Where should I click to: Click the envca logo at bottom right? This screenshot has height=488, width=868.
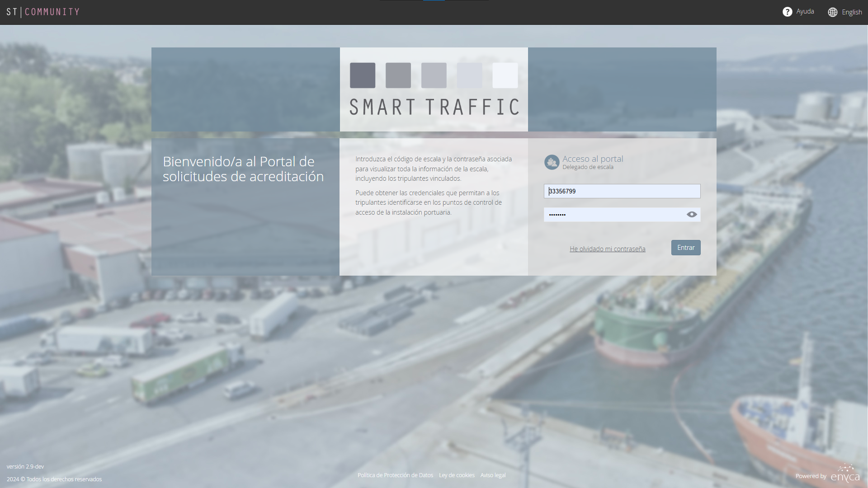point(845,474)
